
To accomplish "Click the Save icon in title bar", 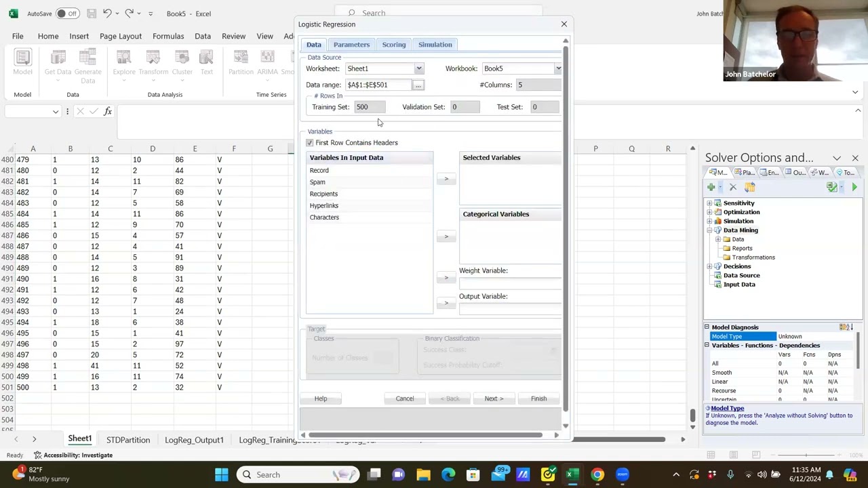I will 92,14.
